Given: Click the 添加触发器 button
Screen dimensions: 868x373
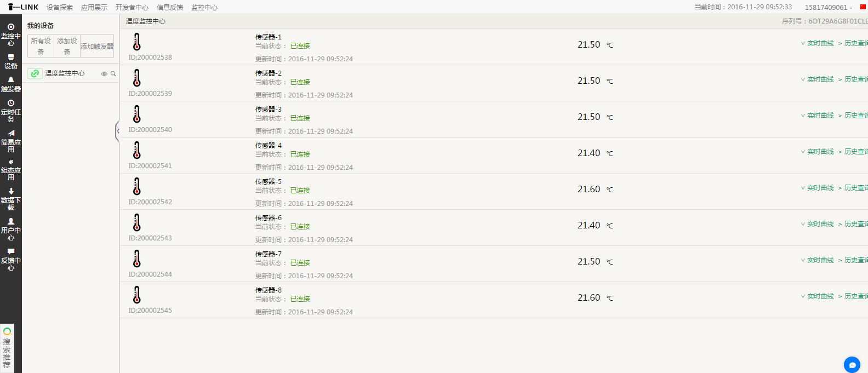Looking at the screenshot, I should 97,47.
